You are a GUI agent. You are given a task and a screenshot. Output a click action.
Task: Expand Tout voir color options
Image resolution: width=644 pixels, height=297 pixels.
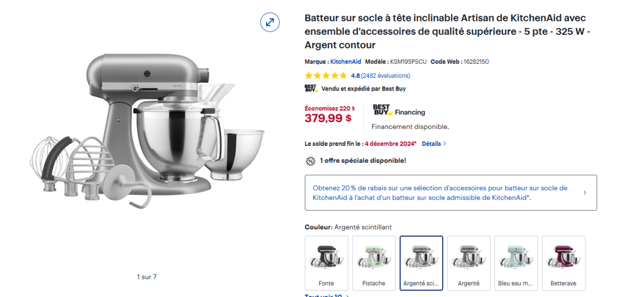[327, 295]
